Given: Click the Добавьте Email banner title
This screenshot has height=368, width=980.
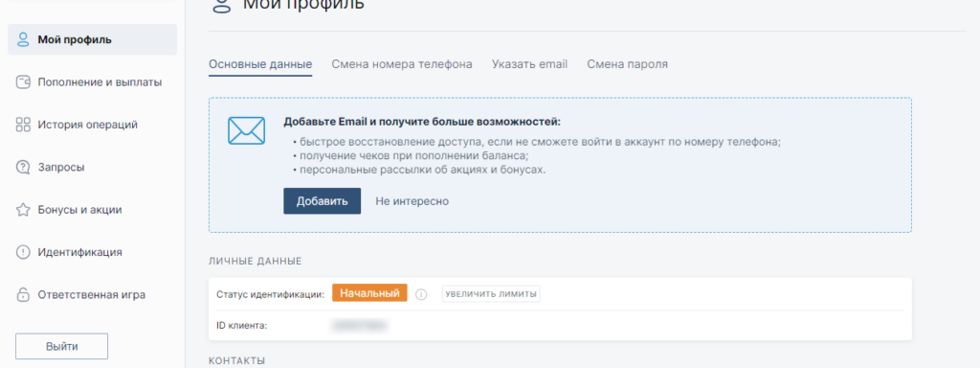Looking at the screenshot, I should pos(422,122).
